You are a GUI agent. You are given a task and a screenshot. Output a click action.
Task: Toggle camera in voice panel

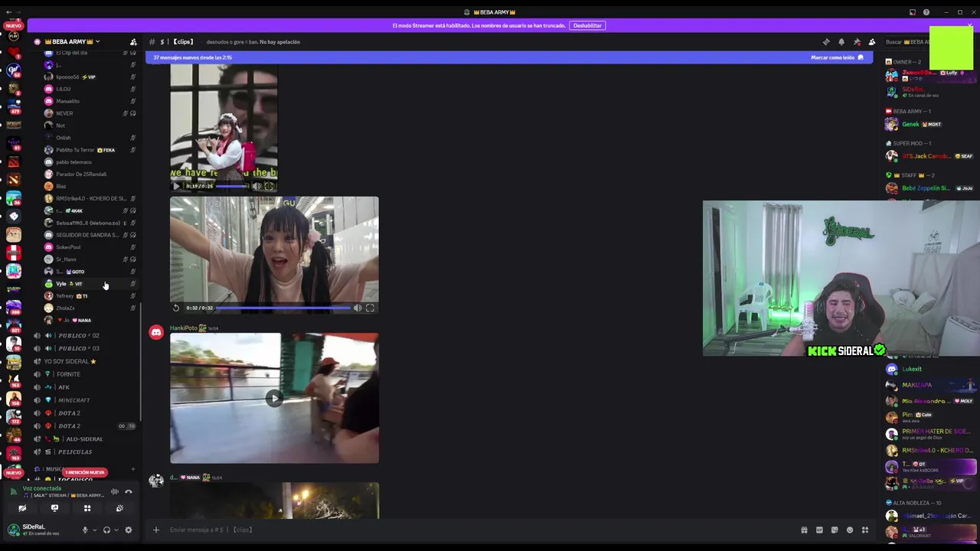(x=22, y=509)
